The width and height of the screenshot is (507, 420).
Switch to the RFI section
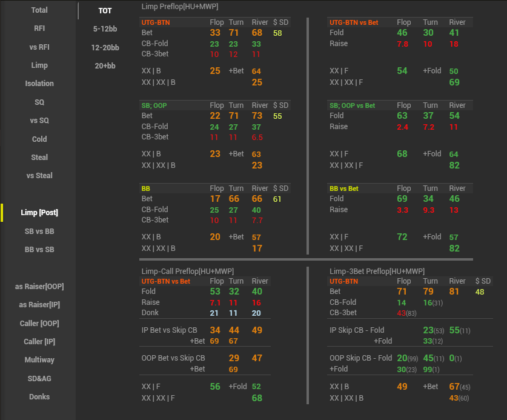click(39, 28)
